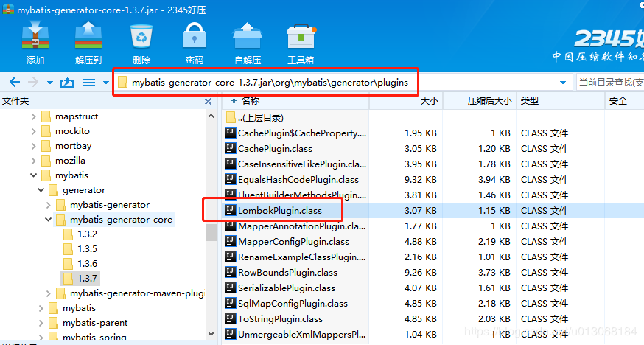Select CachePlugin$CacheProperty class file

tap(295, 133)
